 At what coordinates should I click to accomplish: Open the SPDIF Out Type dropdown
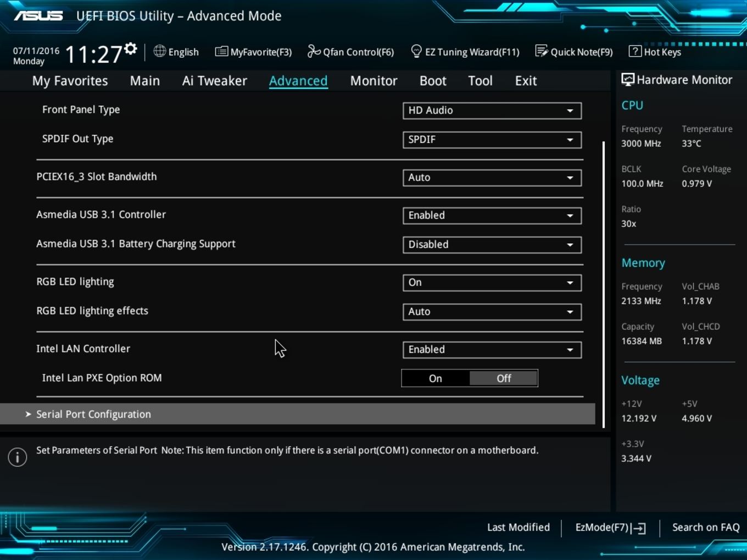492,139
